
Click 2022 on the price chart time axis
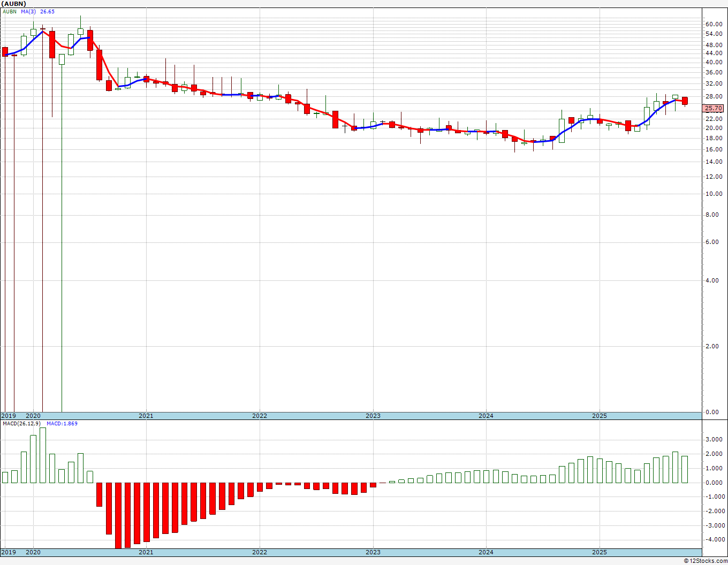click(x=260, y=416)
